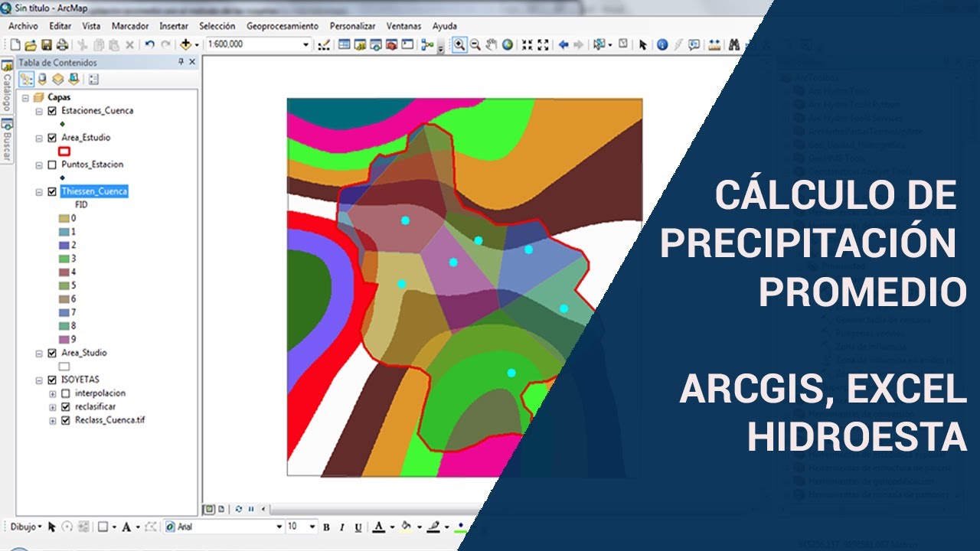Select the Identify tool
Viewport: 980px width, 551px height.
[662, 45]
